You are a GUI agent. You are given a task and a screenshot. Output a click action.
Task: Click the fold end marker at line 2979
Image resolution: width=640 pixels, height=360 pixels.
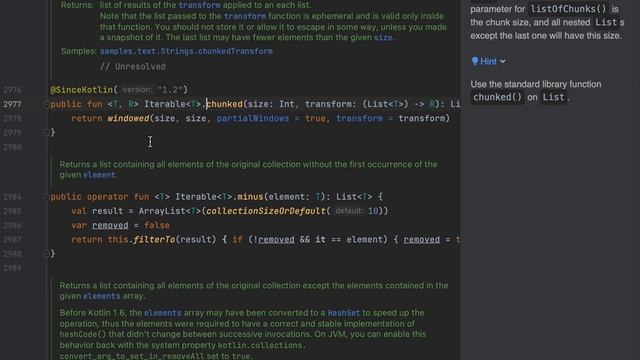46,132
